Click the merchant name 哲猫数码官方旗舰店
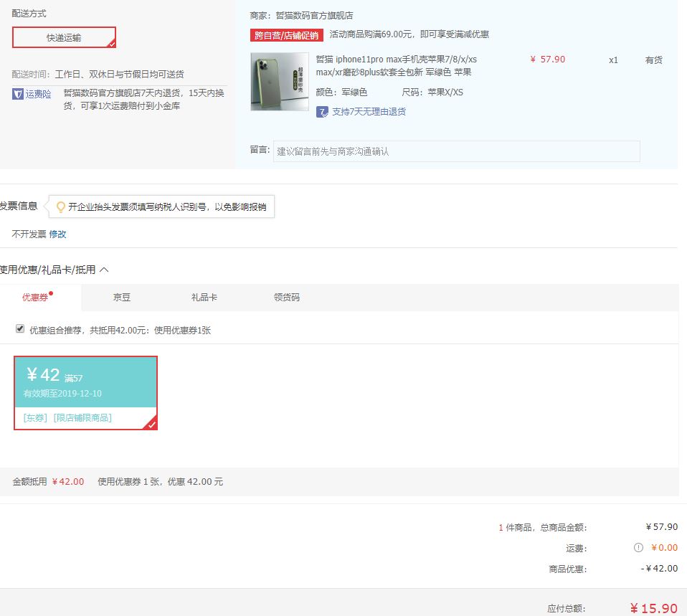687x616 pixels. [x=314, y=16]
